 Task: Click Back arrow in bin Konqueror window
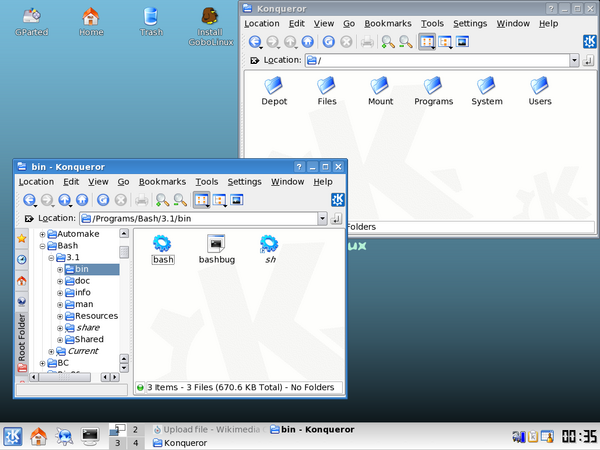(29, 200)
